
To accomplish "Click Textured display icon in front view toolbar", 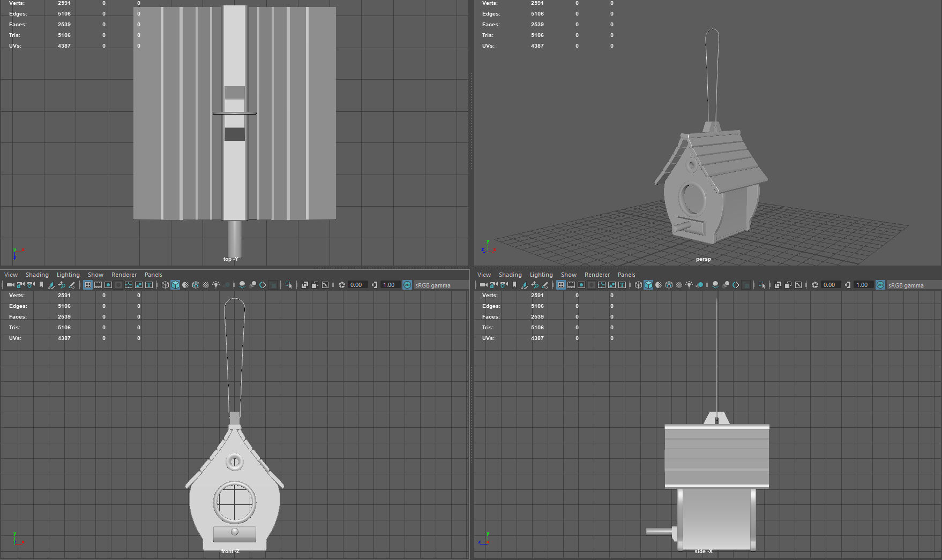I will [x=206, y=285].
